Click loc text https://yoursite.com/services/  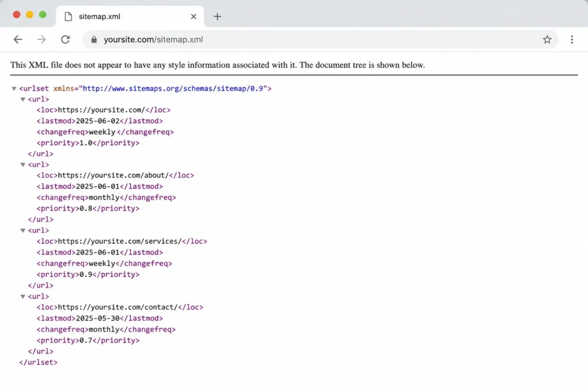coord(119,242)
